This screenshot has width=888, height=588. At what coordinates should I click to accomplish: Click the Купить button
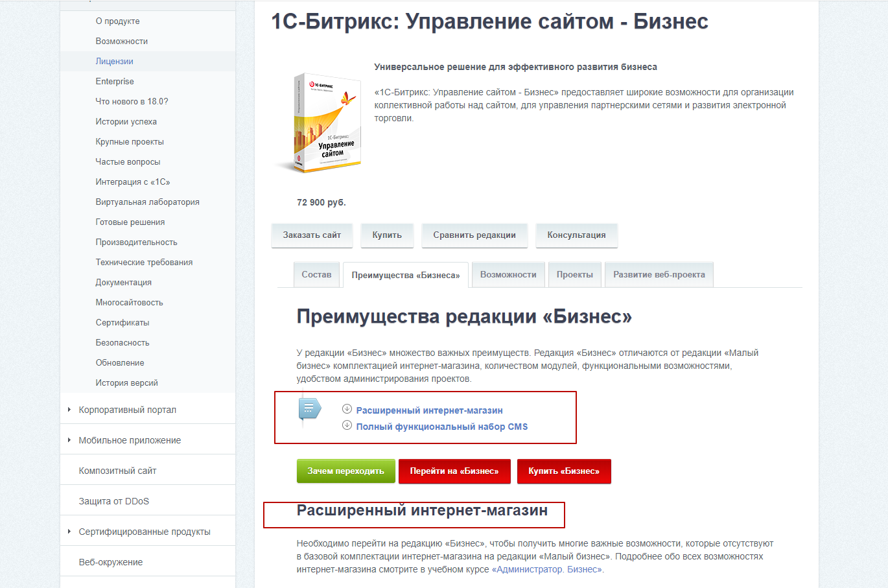(x=387, y=235)
